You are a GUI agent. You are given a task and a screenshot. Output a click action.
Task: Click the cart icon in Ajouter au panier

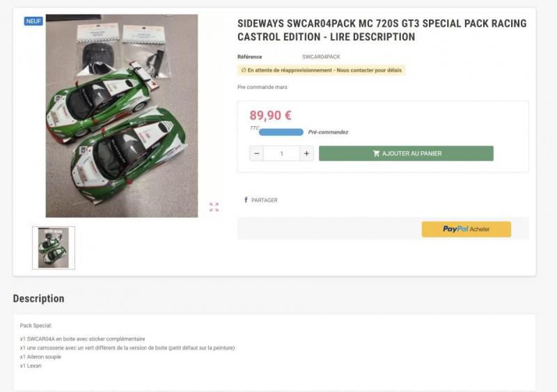coord(377,153)
